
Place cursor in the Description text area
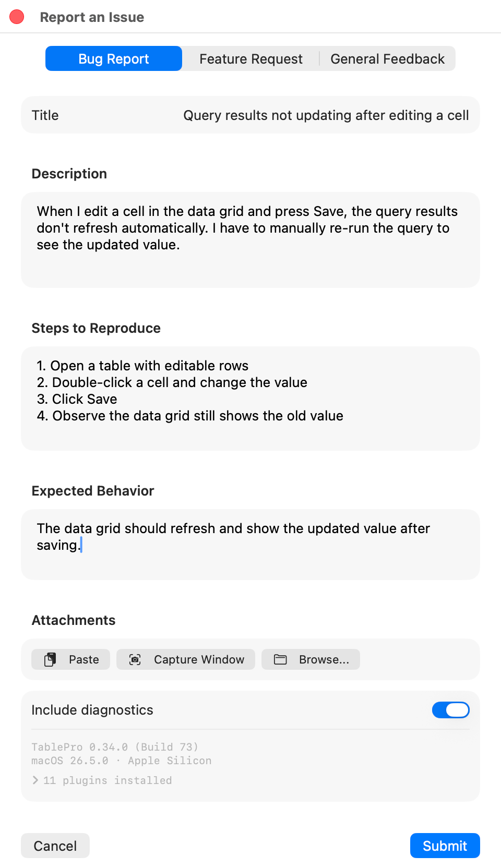pyautogui.click(x=250, y=239)
